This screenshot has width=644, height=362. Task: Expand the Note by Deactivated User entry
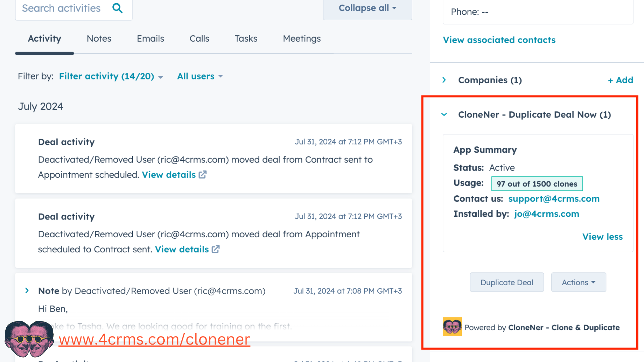tap(27, 291)
